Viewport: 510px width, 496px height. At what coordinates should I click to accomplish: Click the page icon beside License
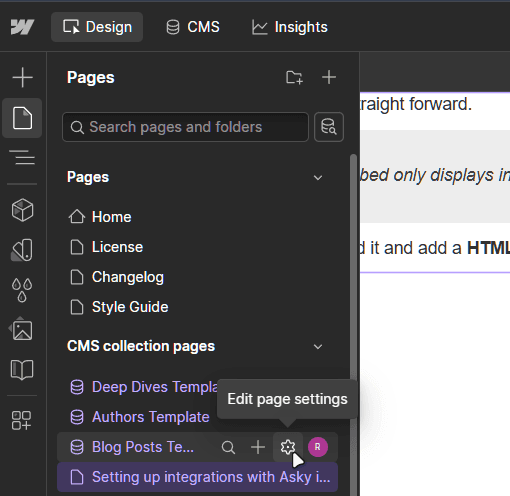pos(77,247)
